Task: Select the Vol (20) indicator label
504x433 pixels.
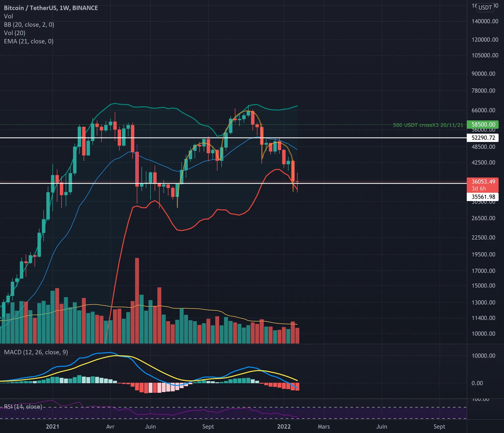Action: 14,33
